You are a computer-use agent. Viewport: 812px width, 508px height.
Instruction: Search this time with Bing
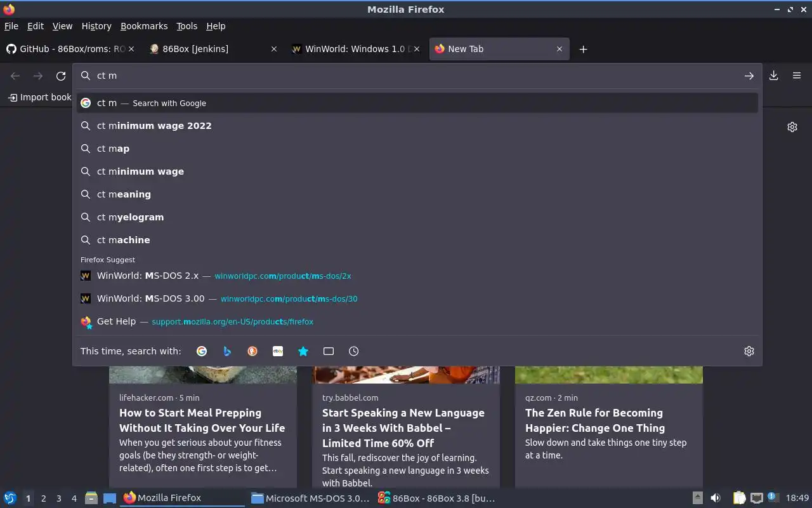(x=227, y=351)
